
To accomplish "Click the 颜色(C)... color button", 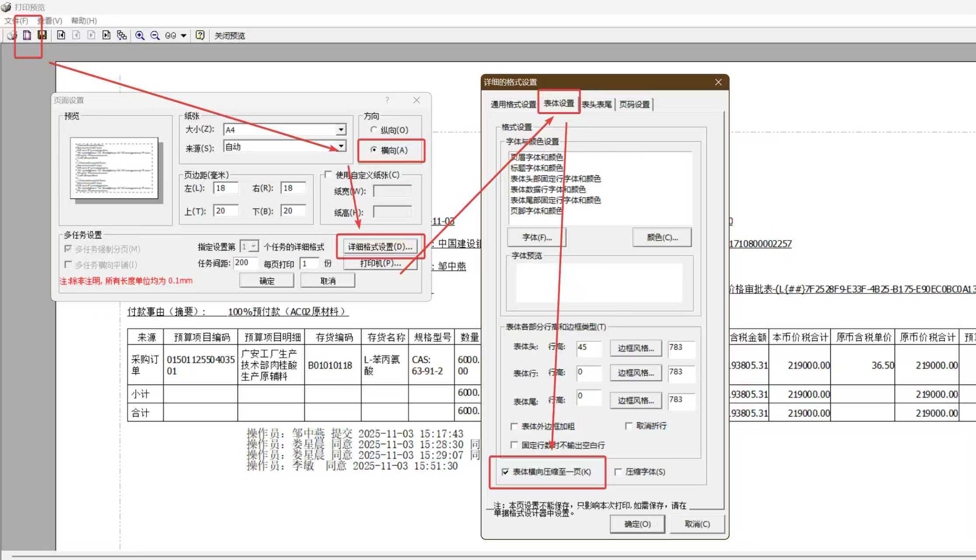I will point(662,238).
